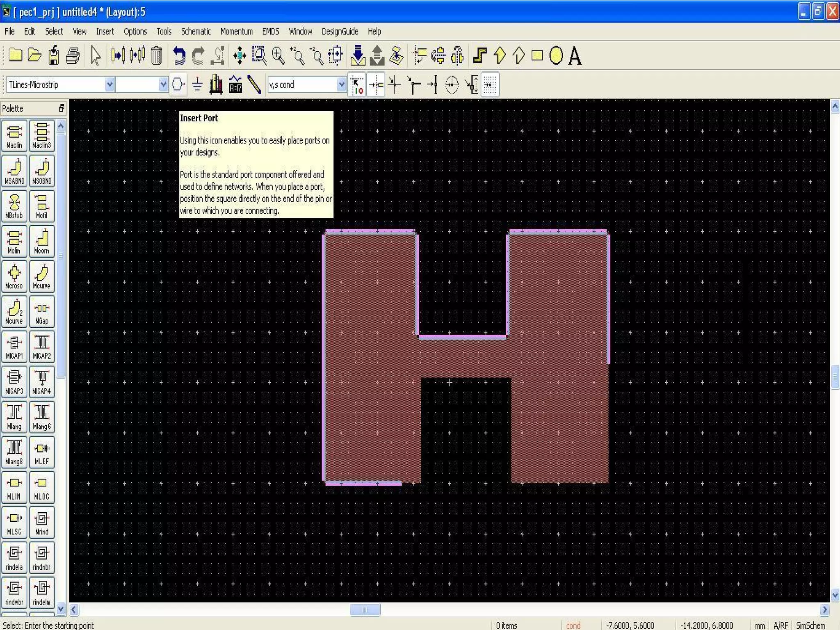Click the Delete trash can icon
Screen dimensions: 840x630
pyautogui.click(x=156, y=55)
